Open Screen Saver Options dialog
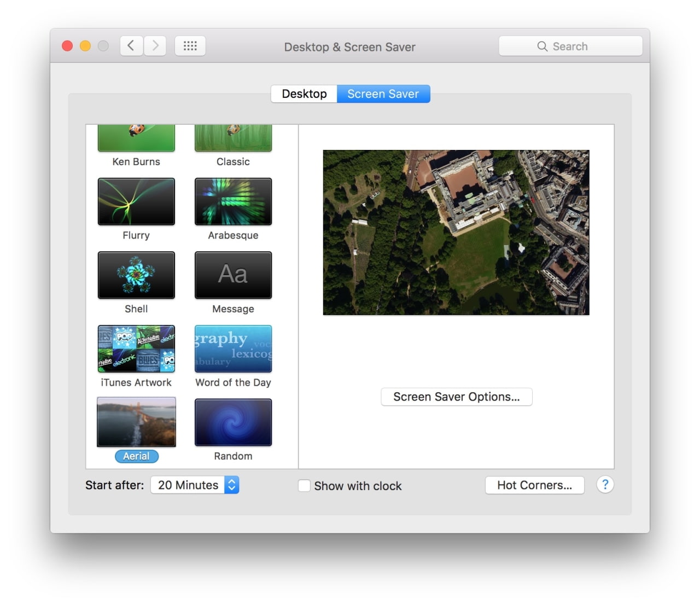700x605 pixels. click(x=457, y=397)
